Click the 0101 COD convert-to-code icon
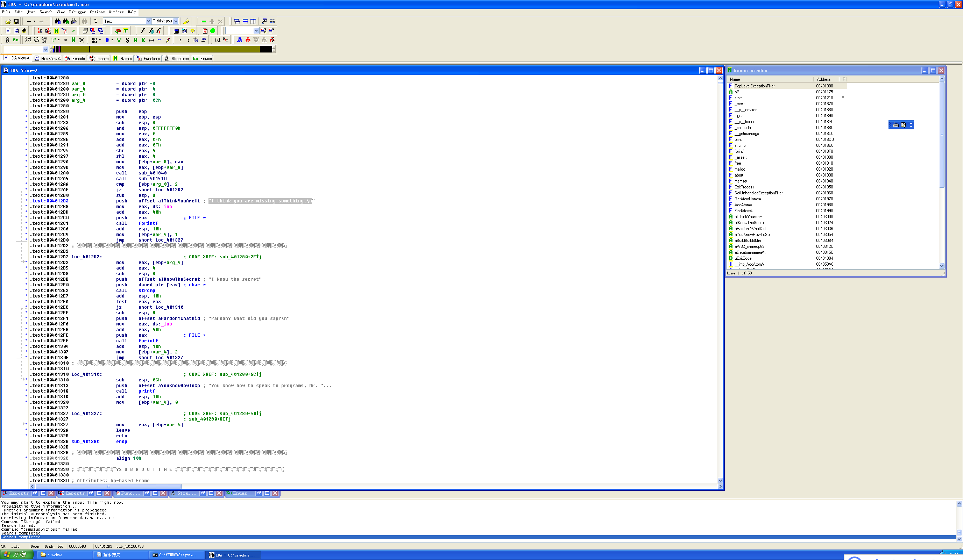Viewport: 963px width, 560px height. [28, 40]
